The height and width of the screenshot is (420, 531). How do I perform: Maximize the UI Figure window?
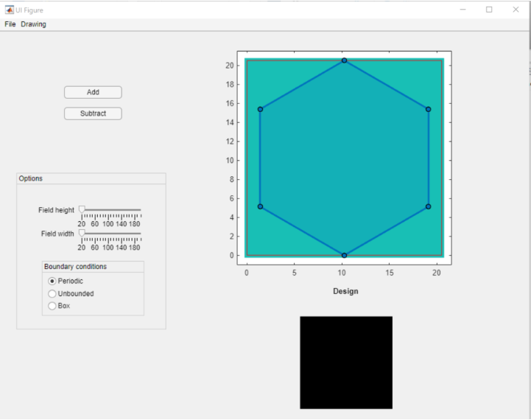pos(489,10)
